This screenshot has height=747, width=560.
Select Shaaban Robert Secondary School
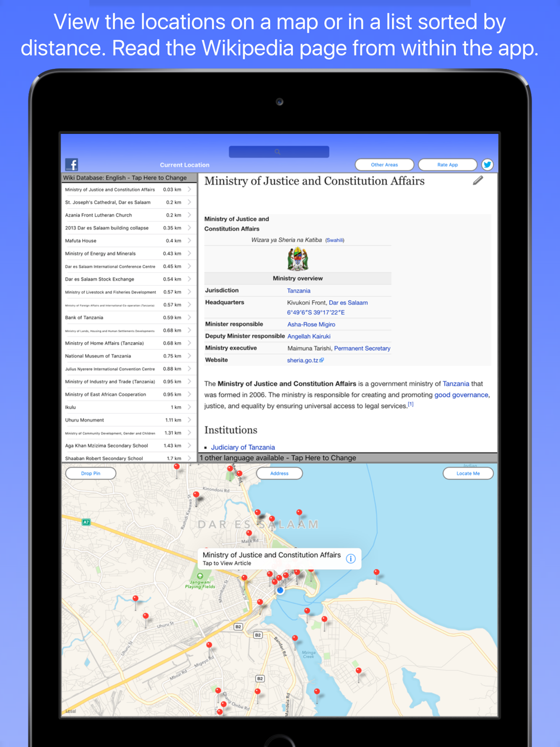click(129, 458)
